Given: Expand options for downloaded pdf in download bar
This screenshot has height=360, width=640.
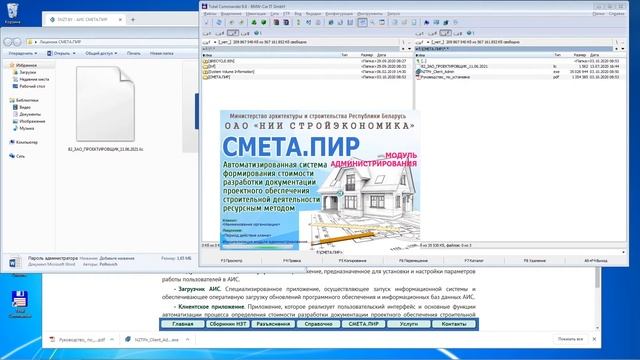Looking at the screenshot, I should pyautogui.click(x=112, y=340).
